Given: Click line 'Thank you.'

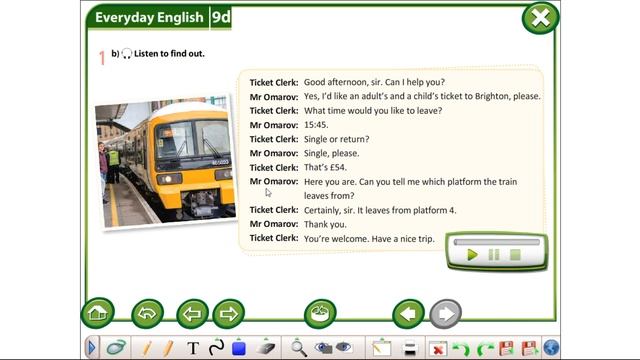Looking at the screenshot, I should coord(325,224).
